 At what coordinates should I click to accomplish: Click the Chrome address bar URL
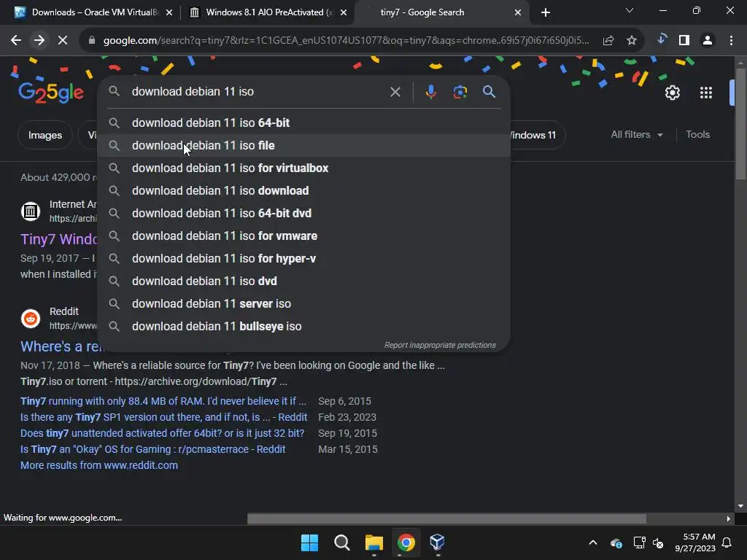[346, 41]
